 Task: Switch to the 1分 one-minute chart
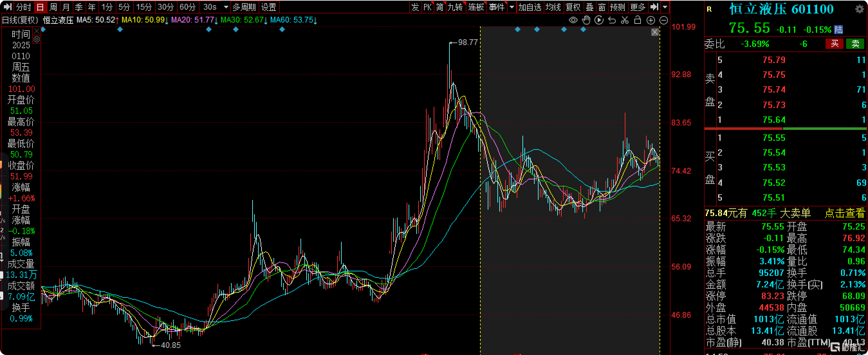pos(107,7)
